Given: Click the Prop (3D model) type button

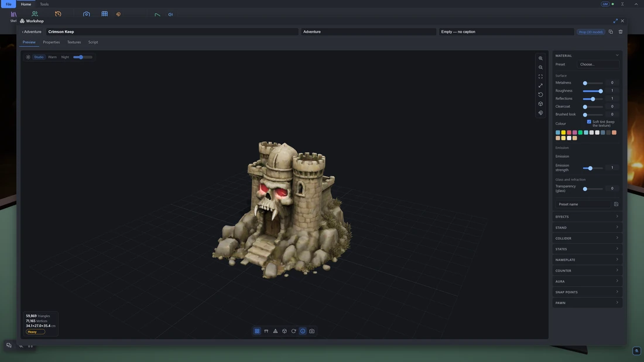Looking at the screenshot, I should coord(591,32).
